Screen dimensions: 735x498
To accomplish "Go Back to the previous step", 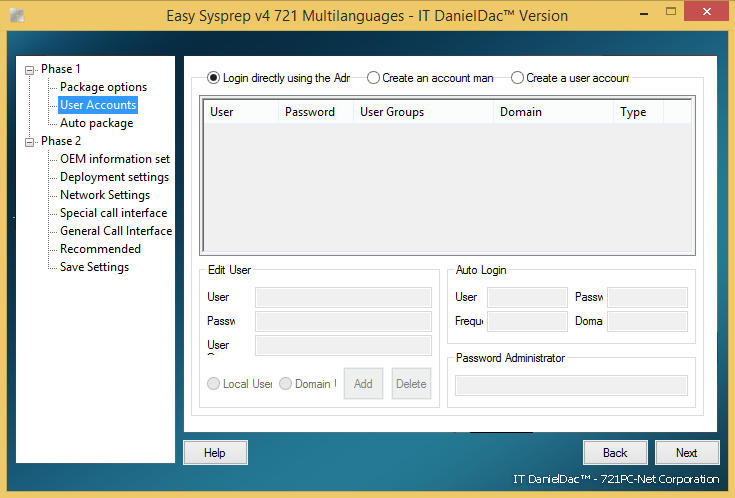I will (615, 453).
